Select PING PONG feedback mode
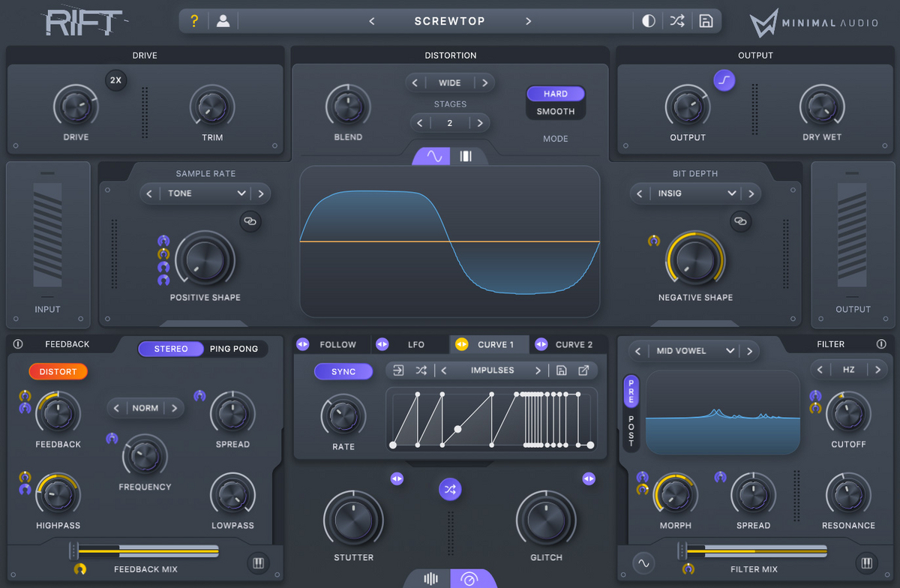 tap(234, 349)
